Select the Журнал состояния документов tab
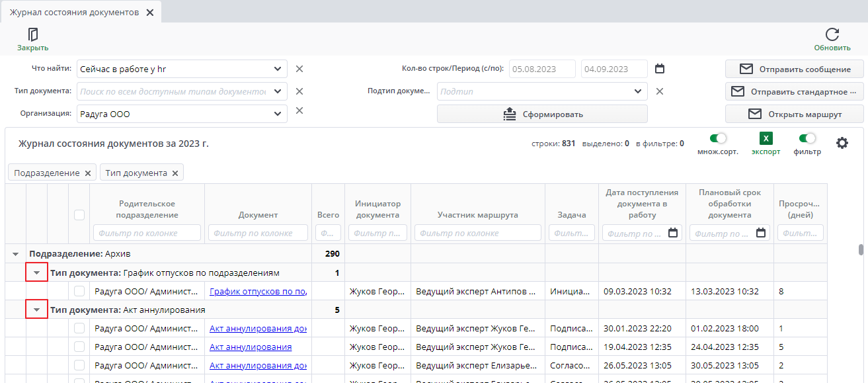 click(74, 13)
